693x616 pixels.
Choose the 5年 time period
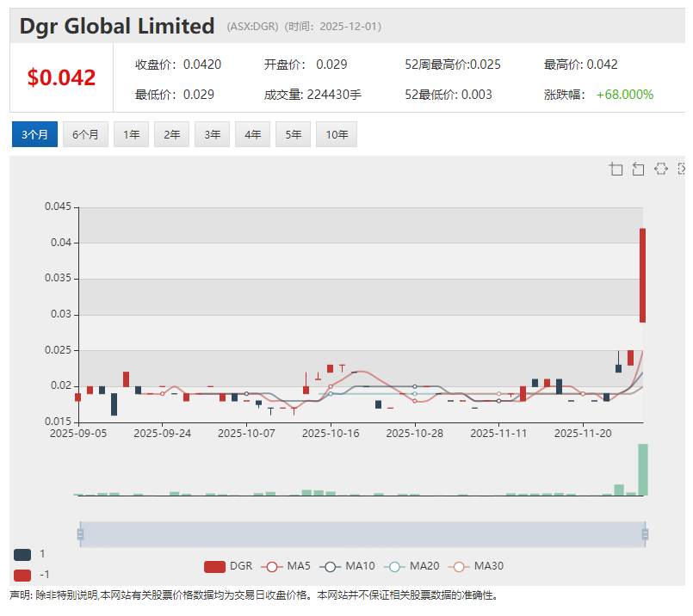click(x=293, y=134)
